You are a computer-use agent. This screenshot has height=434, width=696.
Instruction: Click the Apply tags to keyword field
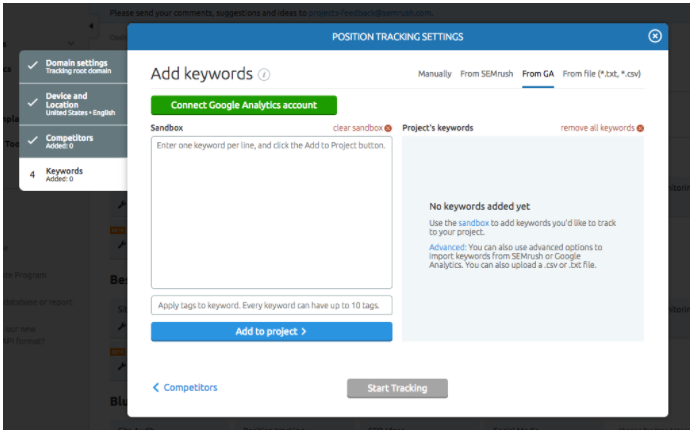(271, 305)
